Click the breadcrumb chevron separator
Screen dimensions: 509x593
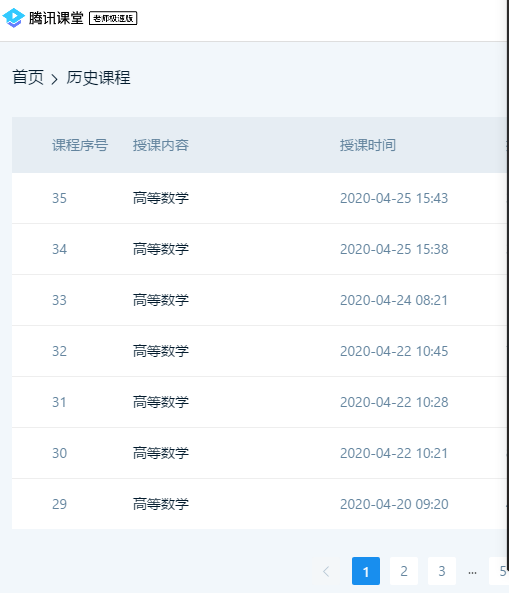click(x=54, y=79)
